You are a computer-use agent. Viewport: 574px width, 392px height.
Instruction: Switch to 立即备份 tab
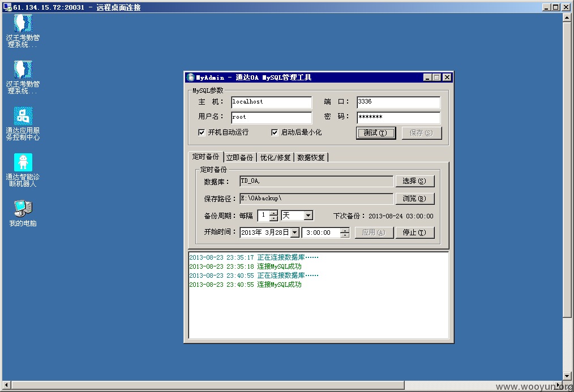point(240,158)
